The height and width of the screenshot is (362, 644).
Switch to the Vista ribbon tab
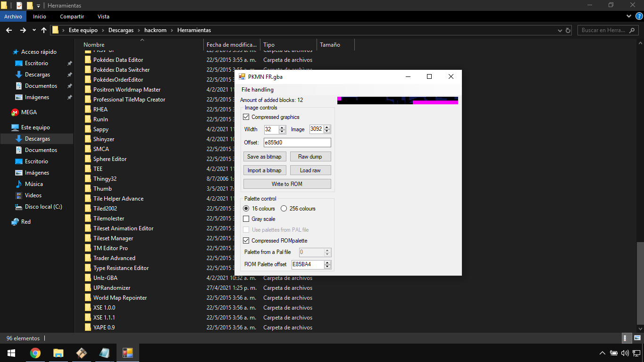103,17
